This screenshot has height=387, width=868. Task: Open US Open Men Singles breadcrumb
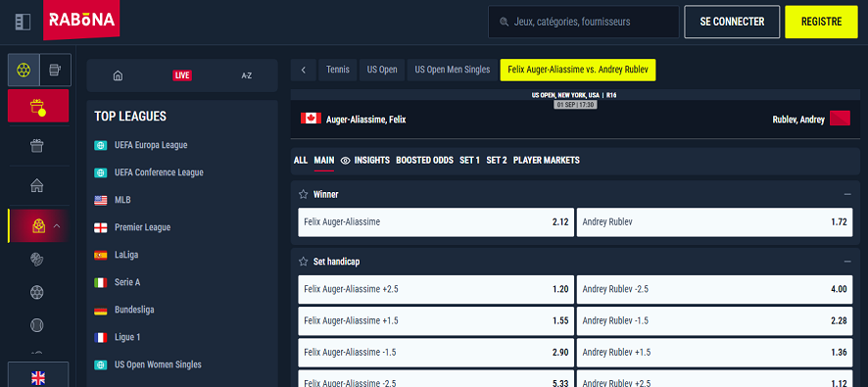point(453,70)
